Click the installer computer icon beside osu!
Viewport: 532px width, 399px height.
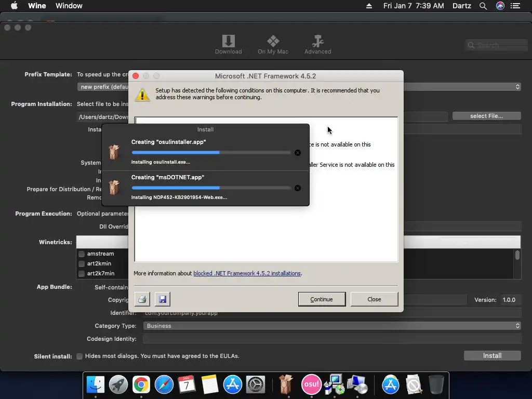point(334,384)
